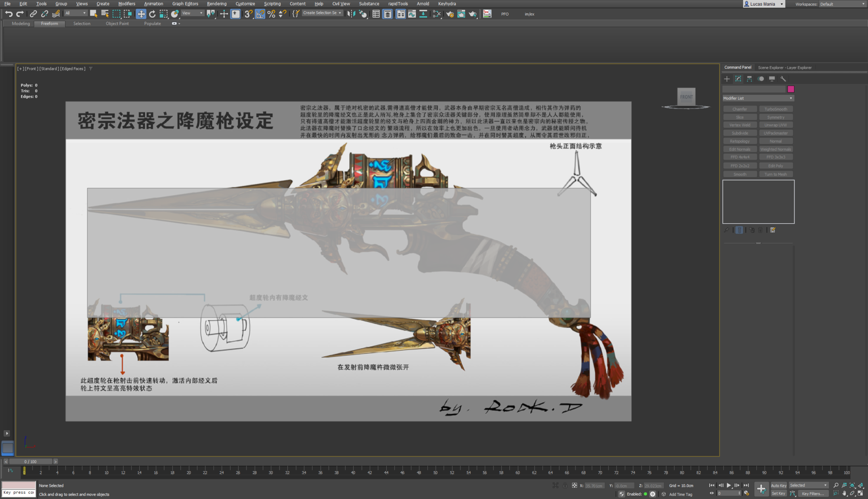Click the Mirror tool icon
868x499 pixels.
click(352, 14)
